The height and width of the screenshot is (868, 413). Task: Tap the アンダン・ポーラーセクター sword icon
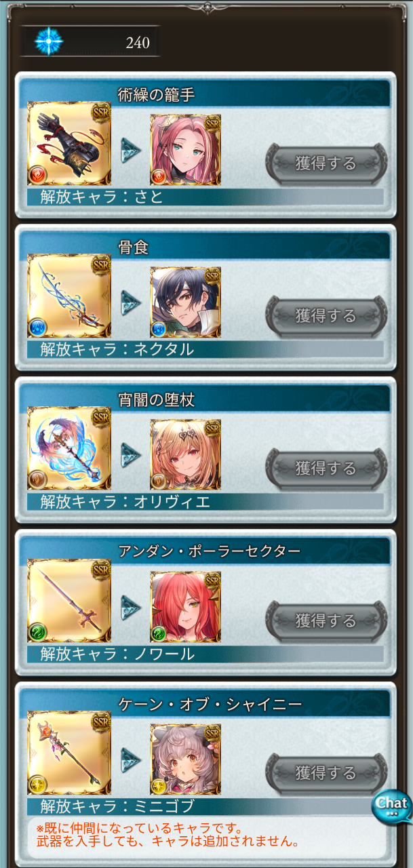pos(69,601)
